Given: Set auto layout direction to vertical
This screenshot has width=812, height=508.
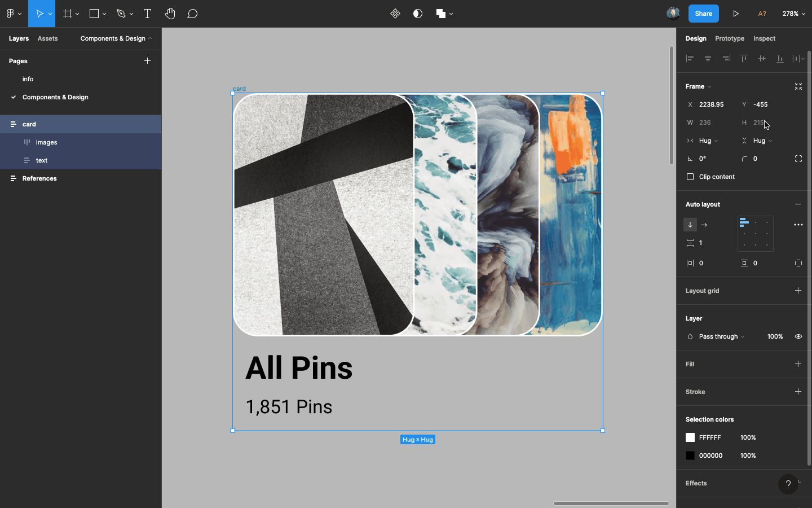Looking at the screenshot, I should click(690, 225).
